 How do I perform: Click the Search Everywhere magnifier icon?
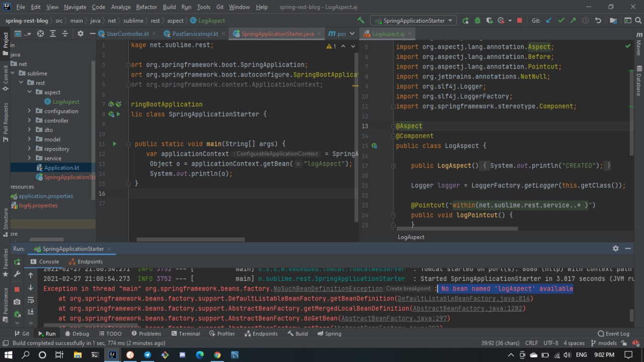[637, 21]
